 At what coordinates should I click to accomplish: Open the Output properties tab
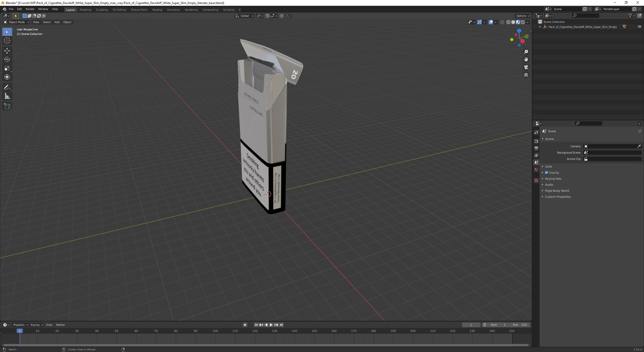pos(536,148)
